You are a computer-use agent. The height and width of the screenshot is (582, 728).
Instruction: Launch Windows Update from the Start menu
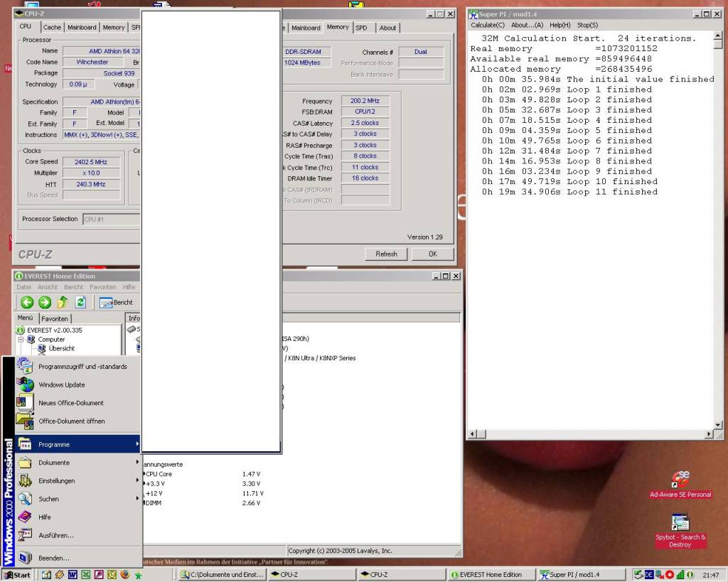click(61, 384)
